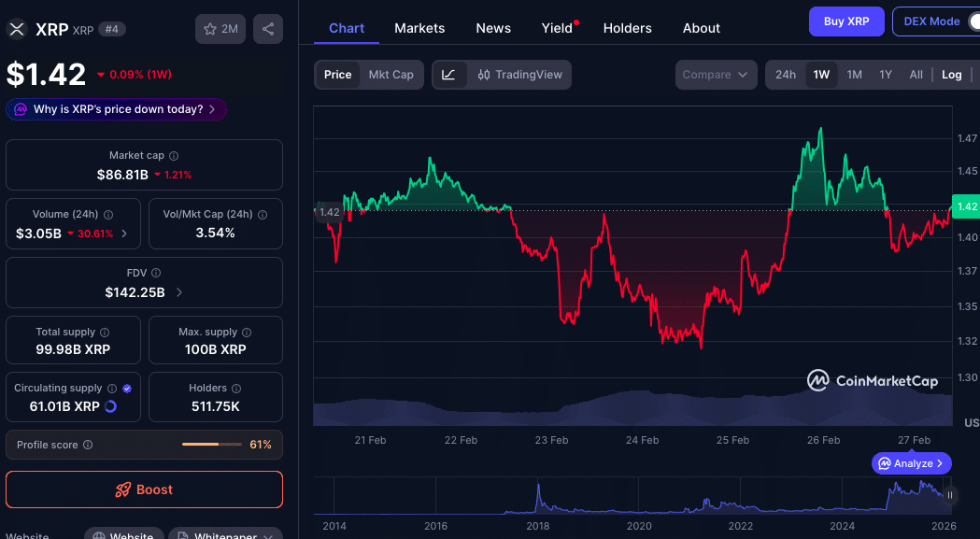This screenshot has height=539, width=980.
Task: Click Holders info icon
Action: pyautogui.click(x=236, y=389)
